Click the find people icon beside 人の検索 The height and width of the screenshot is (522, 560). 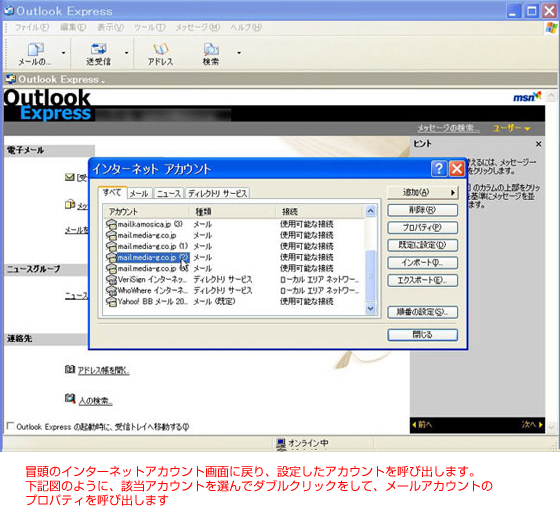click(70, 398)
